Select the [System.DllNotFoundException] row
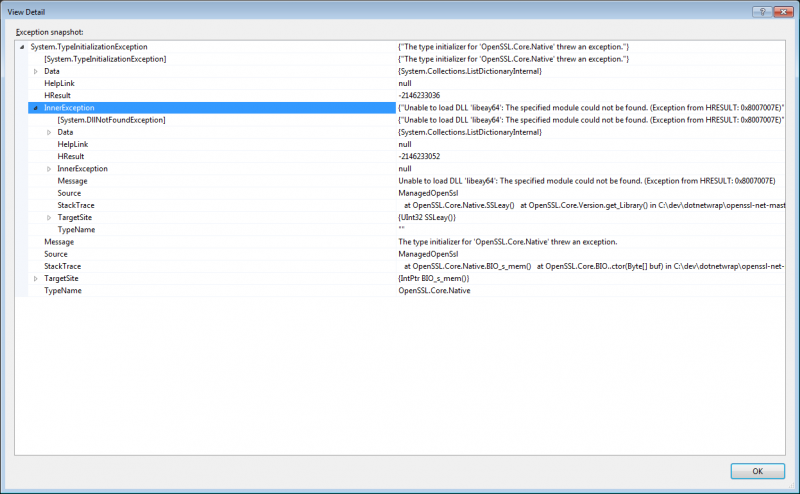 coord(111,120)
